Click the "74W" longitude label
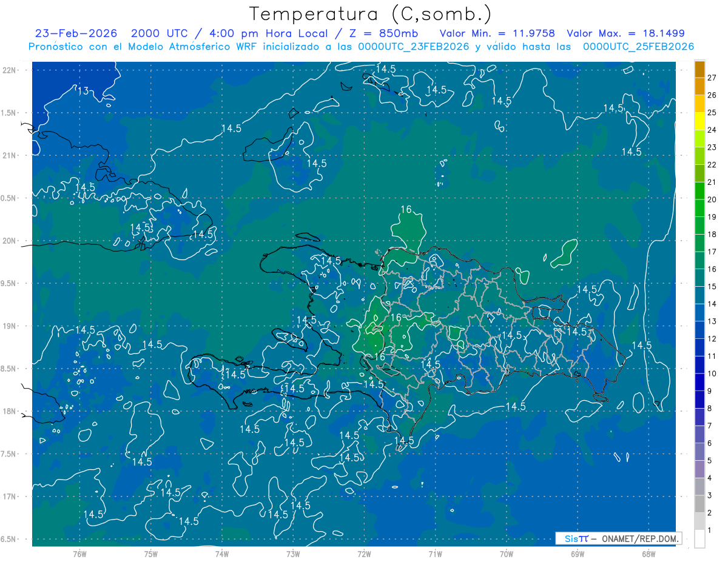This screenshot has height=562, width=728. click(221, 554)
